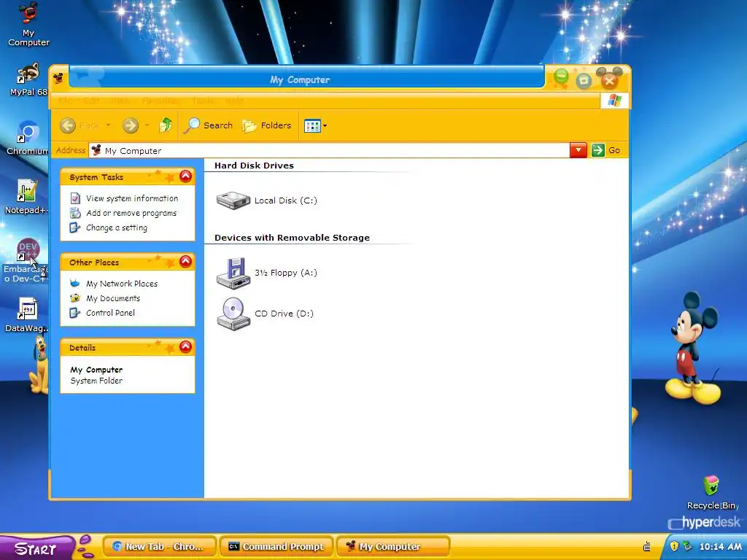The height and width of the screenshot is (560, 747).
Task: Click the Mickey icon in window title bar
Action: point(58,78)
